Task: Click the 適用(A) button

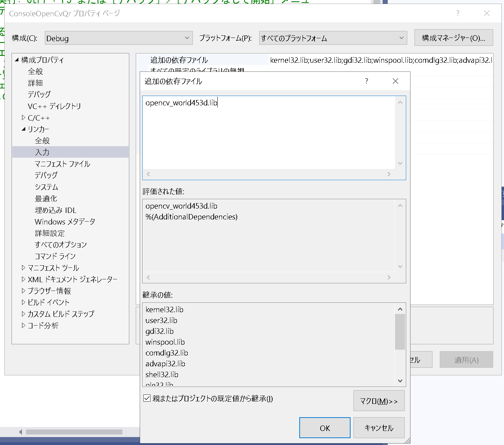Action: pos(466,359)
